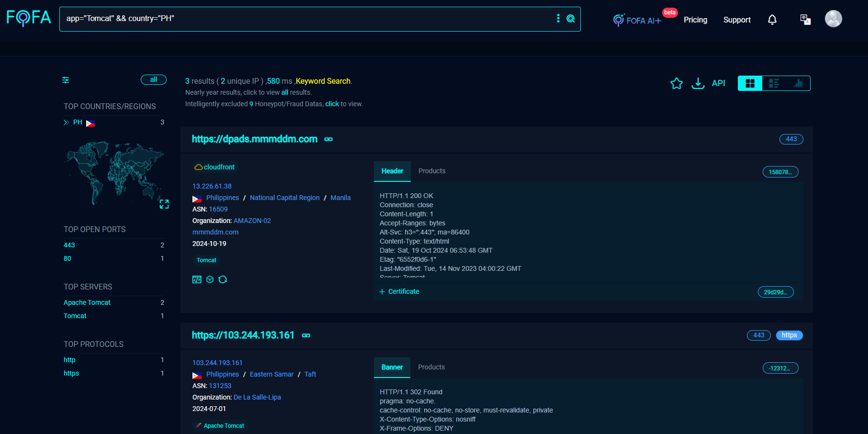Viewport: 868px width, 434px height.
Task: Refresh the dpads result with reload icon
Action: pos(223,279)
